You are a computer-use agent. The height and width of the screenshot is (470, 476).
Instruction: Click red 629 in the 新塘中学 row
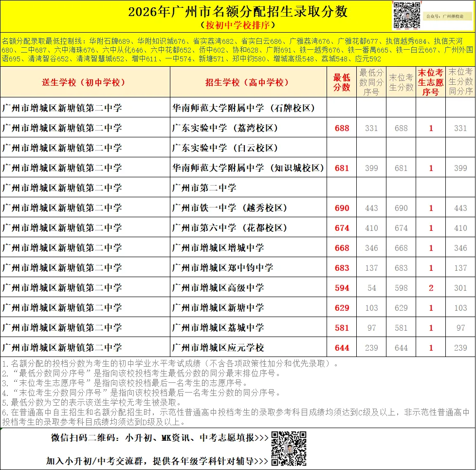coord(342,308)
